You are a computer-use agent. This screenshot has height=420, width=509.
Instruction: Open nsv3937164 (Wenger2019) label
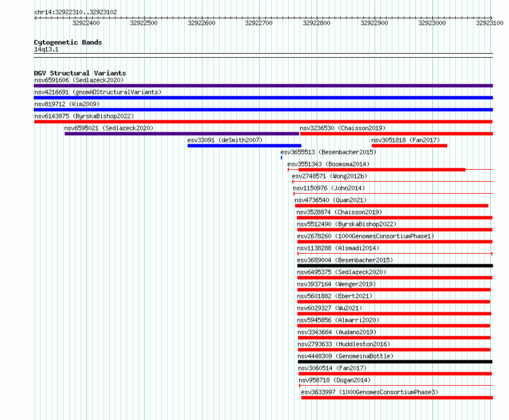(337, 284)
